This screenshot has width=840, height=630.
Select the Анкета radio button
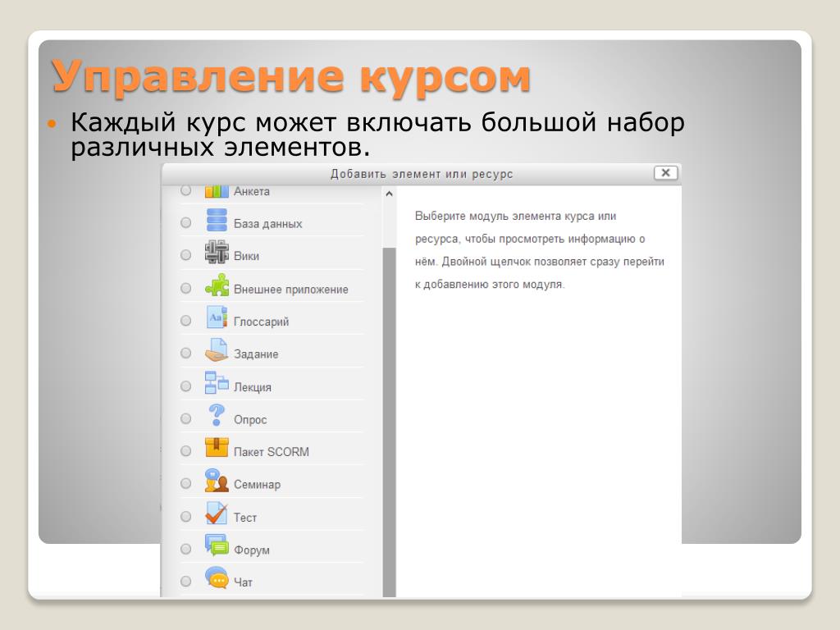(186, 190)
